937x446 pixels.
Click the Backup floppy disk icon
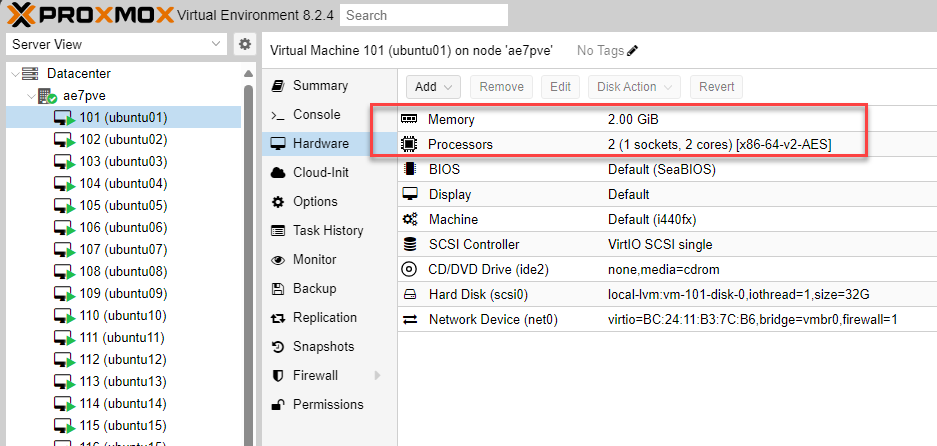click(278, 289)
